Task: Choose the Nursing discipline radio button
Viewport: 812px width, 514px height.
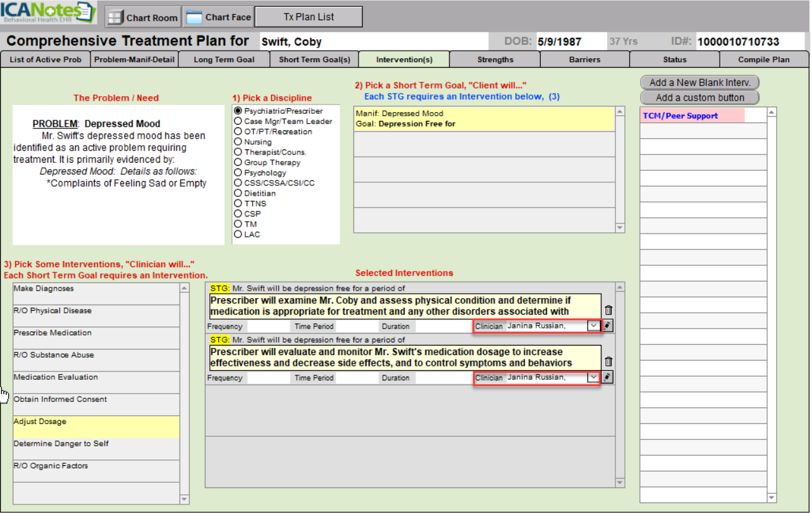Action: point(238,142)
